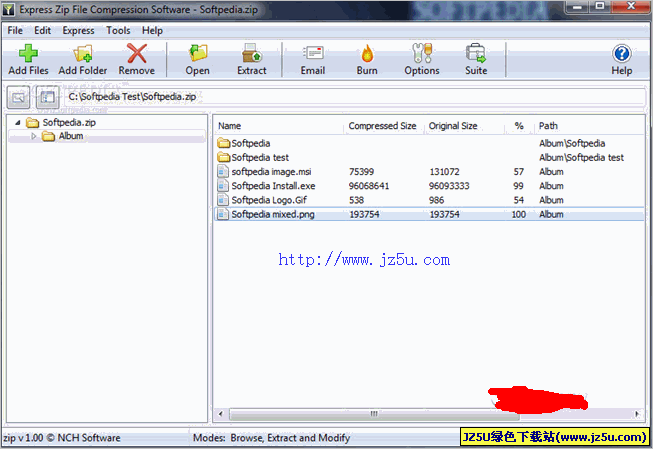Collapse the Softpedia.zip tree node
Viewport: 653px width, 449px height.
click(17, 122)
